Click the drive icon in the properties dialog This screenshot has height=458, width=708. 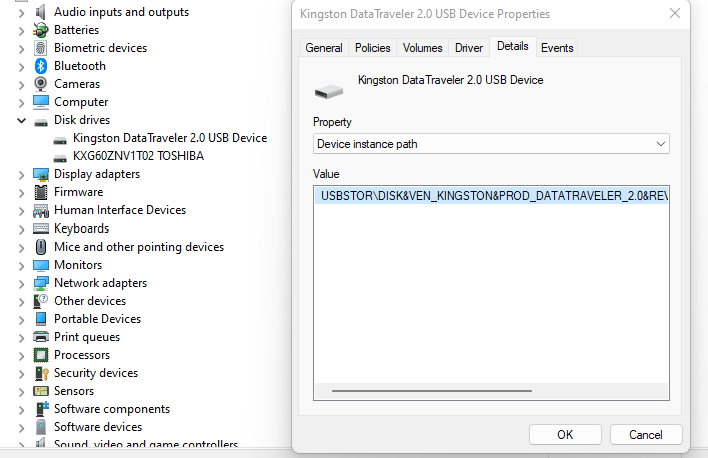(329, 92)
